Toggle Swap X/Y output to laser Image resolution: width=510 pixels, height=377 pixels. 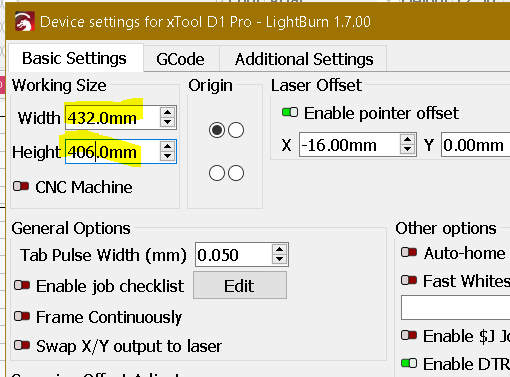point(22,345)
